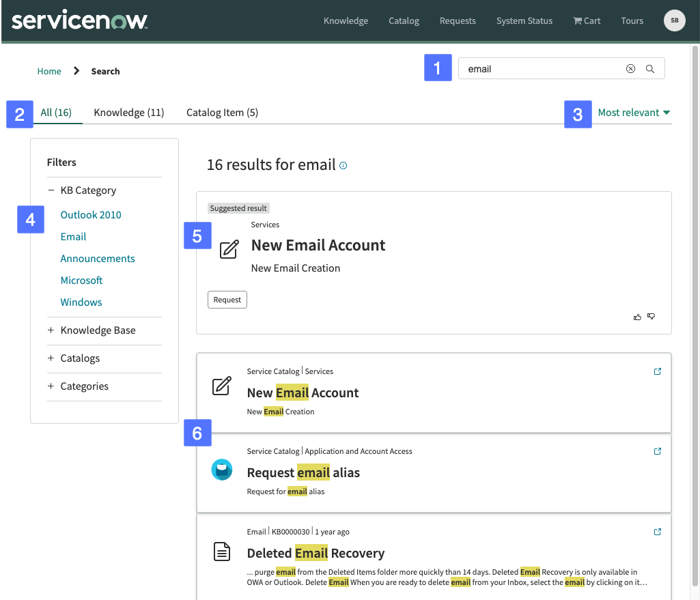Click 'New Email Creation' in suggested result
This screenshot has width=700, height=600.
[296, 268]
